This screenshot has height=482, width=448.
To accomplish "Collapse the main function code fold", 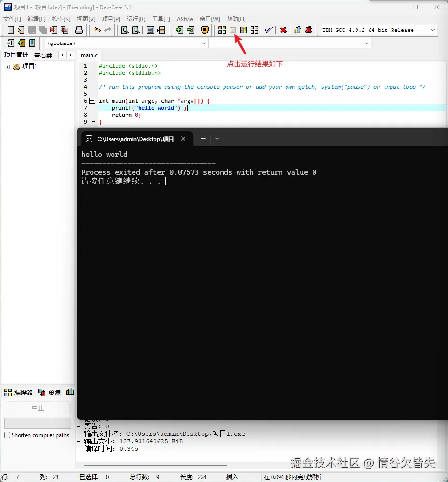I will click(x=92, y=100).
